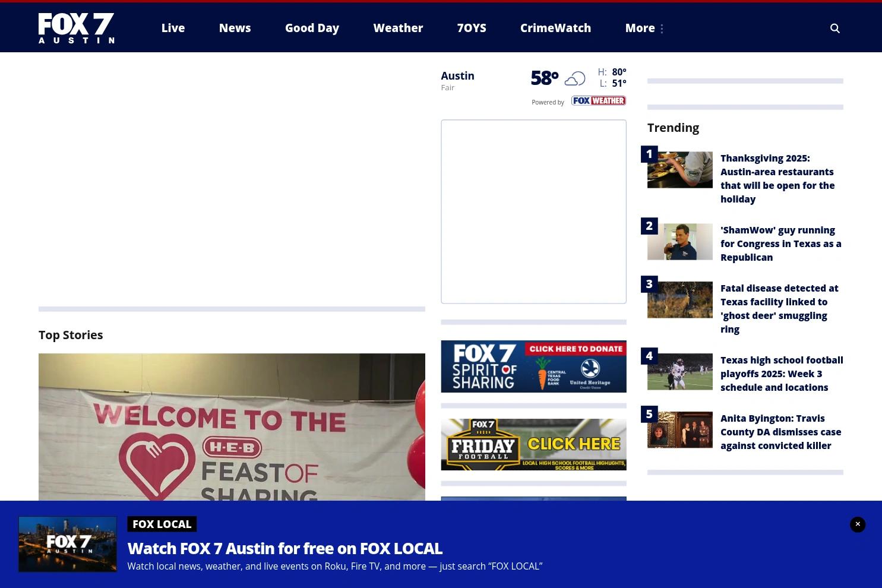Read Texas high school football playoffs article
Viewport: 882px width, 588px height.
782,374
